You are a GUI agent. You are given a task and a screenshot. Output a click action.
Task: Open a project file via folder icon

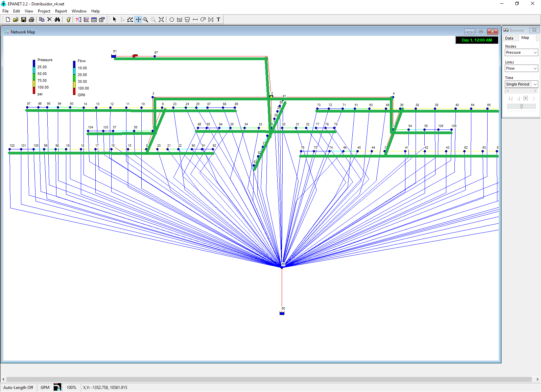[x=16, y=20]
